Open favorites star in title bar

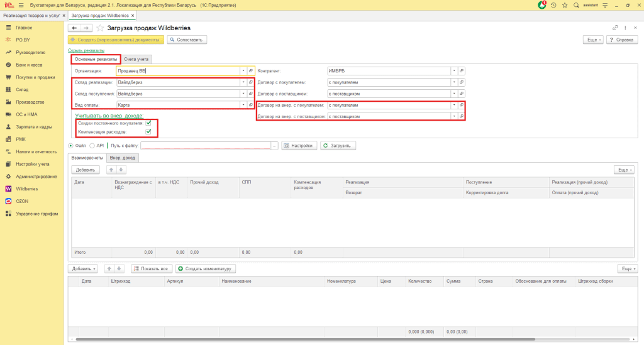click(565, 5)
